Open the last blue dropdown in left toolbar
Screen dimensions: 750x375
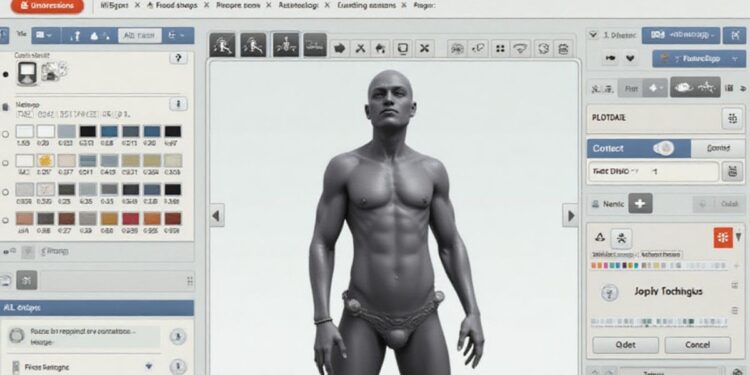click(178, 35)
